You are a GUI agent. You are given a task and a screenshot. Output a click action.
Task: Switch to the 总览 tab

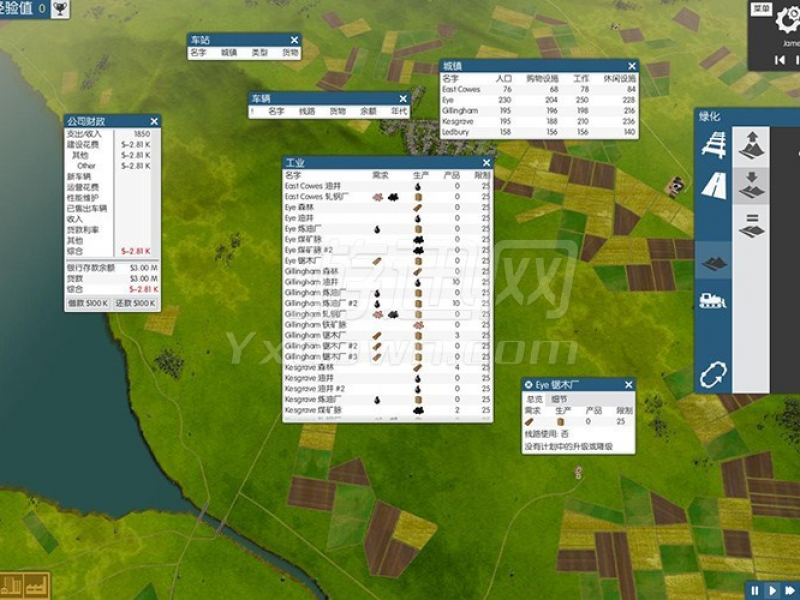pyautogui.click(x=534, y=399)
